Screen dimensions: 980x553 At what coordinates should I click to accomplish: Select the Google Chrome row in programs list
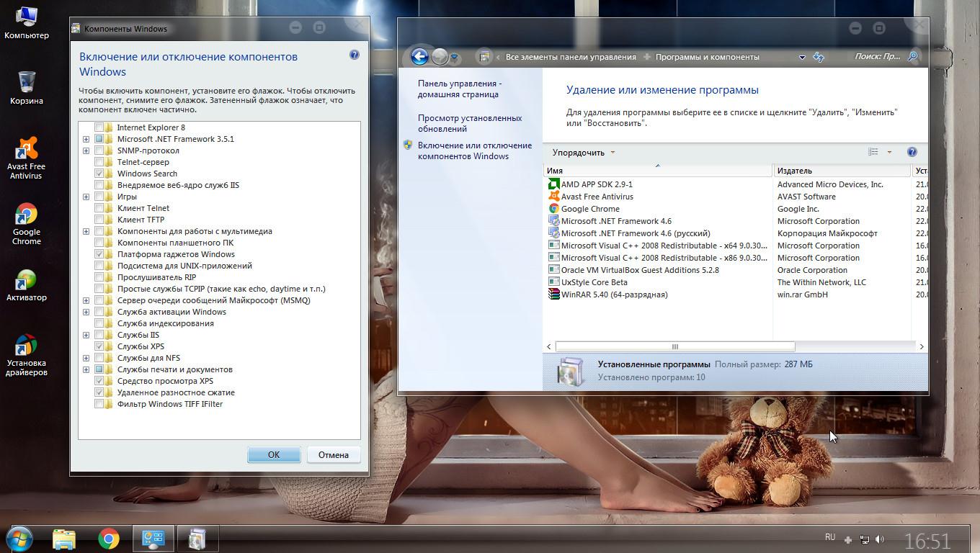(735, 209)
